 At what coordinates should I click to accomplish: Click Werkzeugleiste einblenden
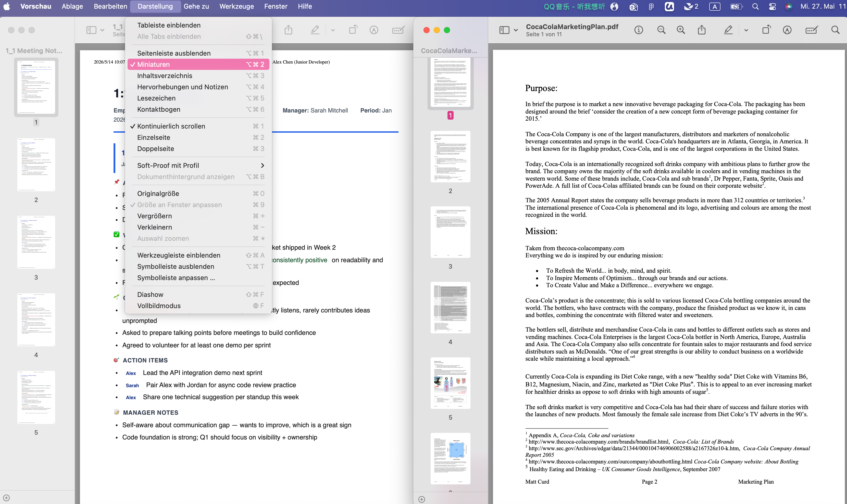[198, 255]
